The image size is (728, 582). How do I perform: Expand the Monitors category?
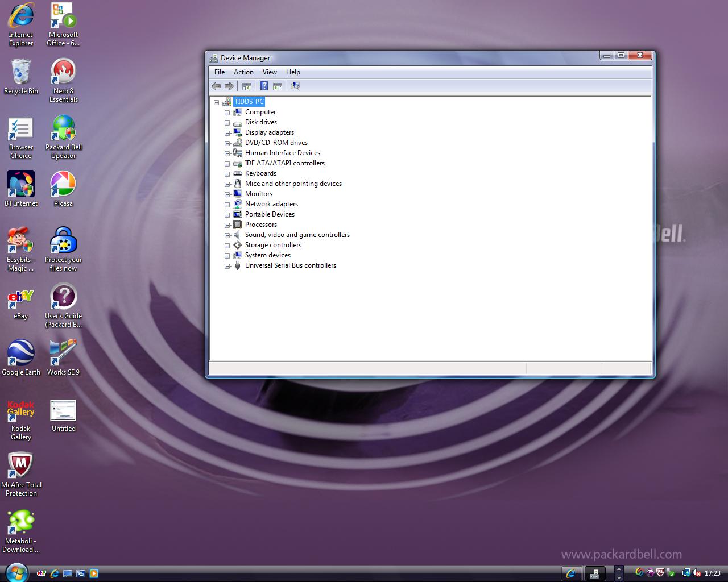(x=227, y=194)
